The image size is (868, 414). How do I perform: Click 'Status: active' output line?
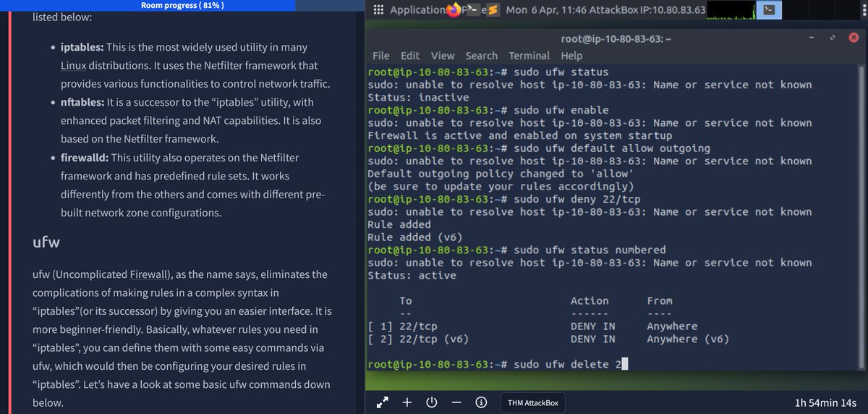pyautogui.click(x=412, y=275)
